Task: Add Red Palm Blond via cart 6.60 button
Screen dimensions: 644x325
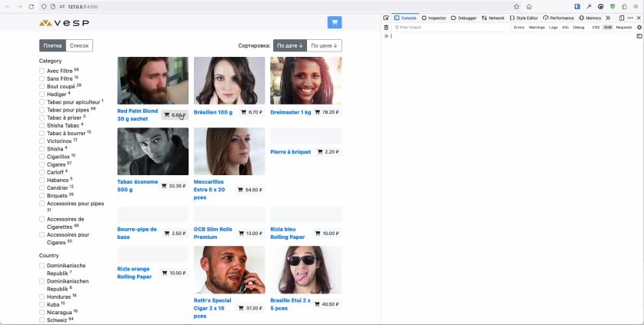Action: [x=175, y=115]
